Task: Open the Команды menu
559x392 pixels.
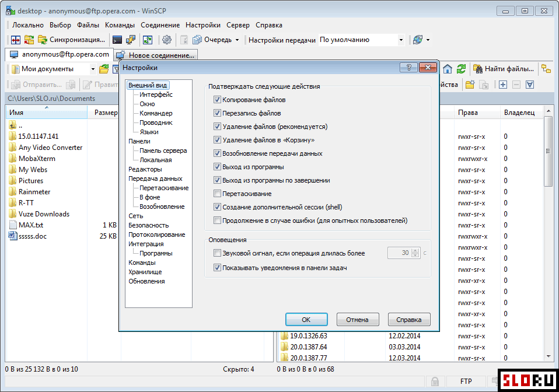Action: click(x=120, y=25)
